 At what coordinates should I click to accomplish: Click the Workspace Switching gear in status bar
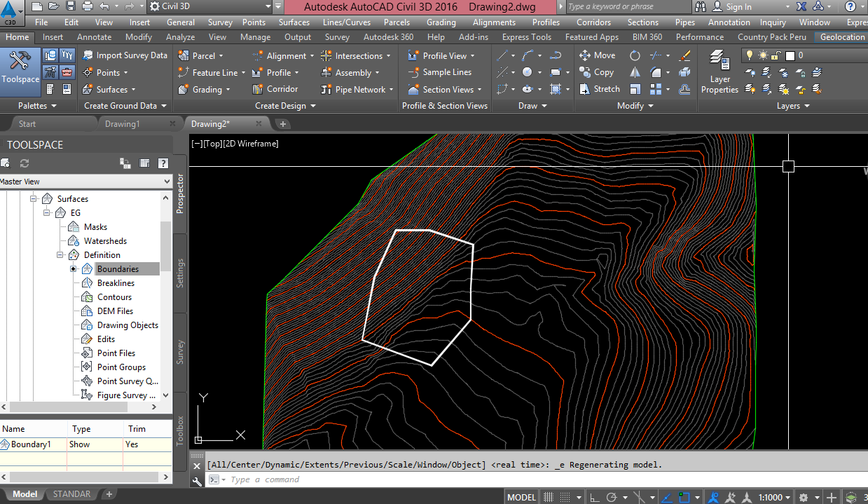click(803, 497)
